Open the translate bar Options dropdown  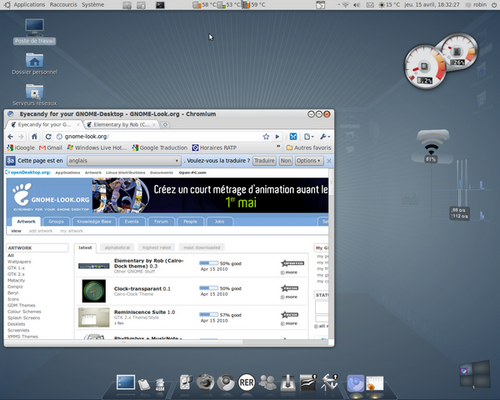point(309,161)
